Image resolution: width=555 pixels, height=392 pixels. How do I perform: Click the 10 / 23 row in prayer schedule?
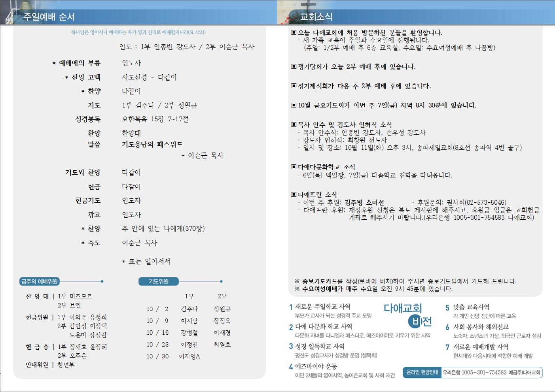[157, 345]
